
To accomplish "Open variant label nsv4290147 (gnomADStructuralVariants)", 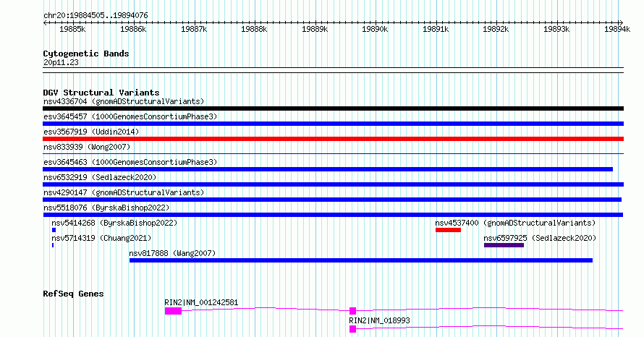I will point(124,192).
